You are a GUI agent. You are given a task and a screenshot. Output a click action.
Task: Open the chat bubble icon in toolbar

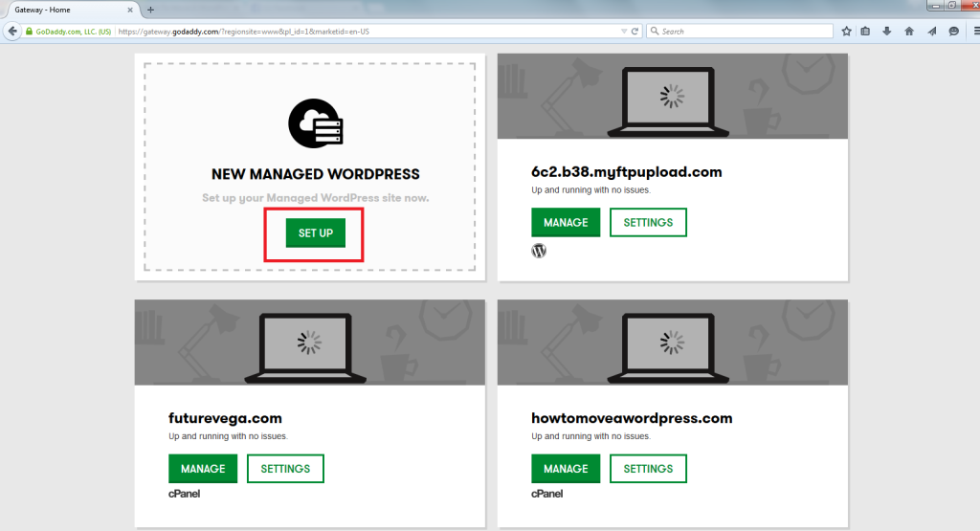(x=954, y=32)
